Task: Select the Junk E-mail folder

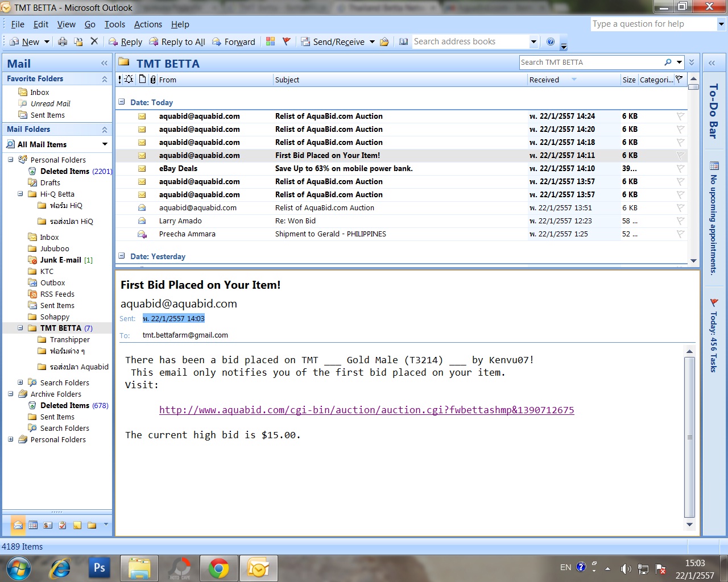Action: [60, 260]
